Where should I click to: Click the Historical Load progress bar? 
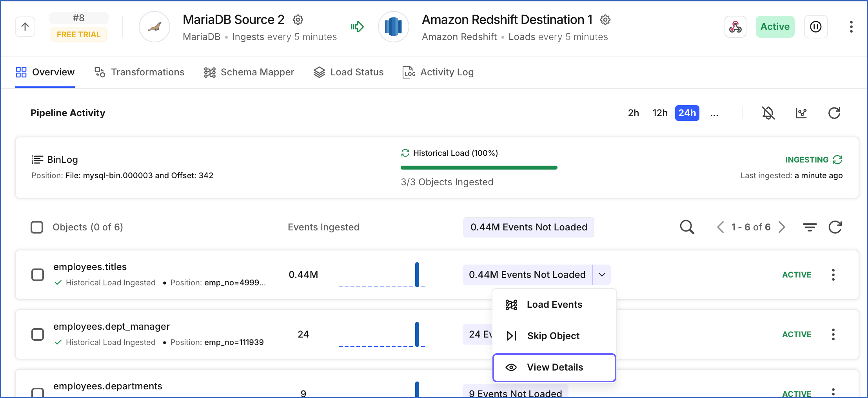(x=479, y=168)
